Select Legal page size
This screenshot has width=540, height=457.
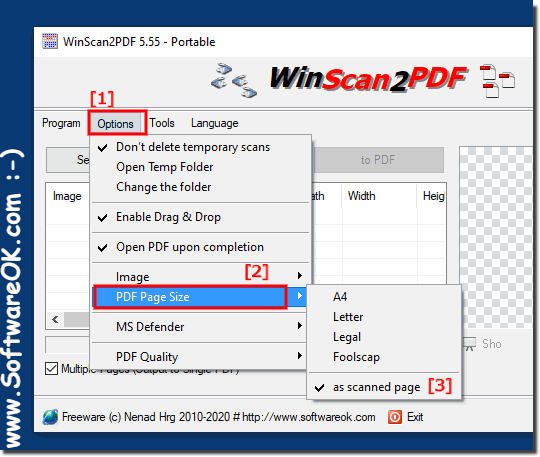(x=384, y=337)
